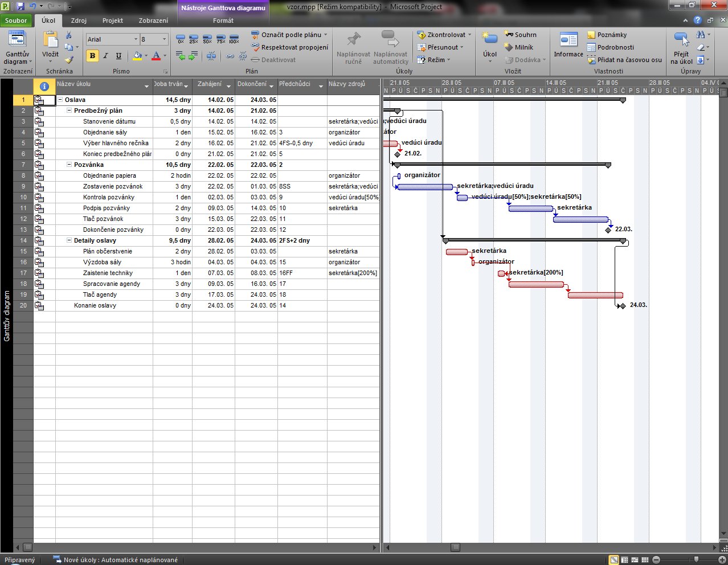Select the Úkol ribbon tab
Viewport: 728px width, 565px height.
48,21
